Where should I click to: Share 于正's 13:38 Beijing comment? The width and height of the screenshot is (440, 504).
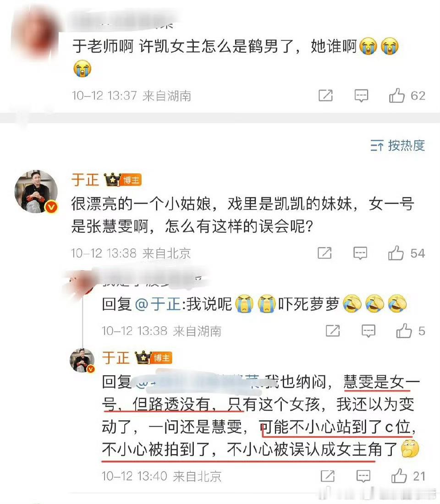(x=324, y=253)
